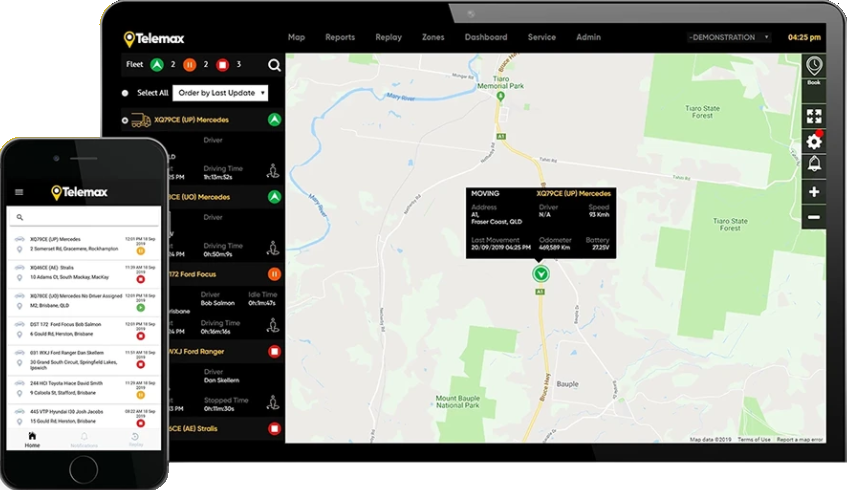This screenshot has height=490, width=847.
Task: Click green play icon on phone M2 Brisbane row
Action: (x=140, y=307)
